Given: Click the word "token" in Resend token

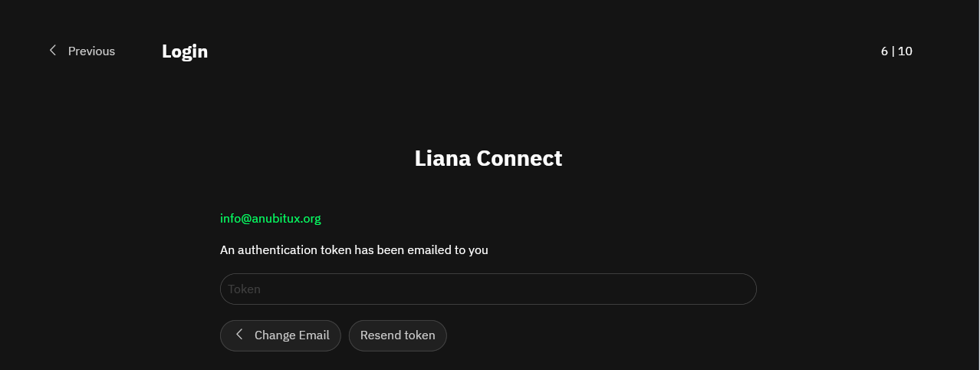Looking at the screenshot, I should (419, 335).
